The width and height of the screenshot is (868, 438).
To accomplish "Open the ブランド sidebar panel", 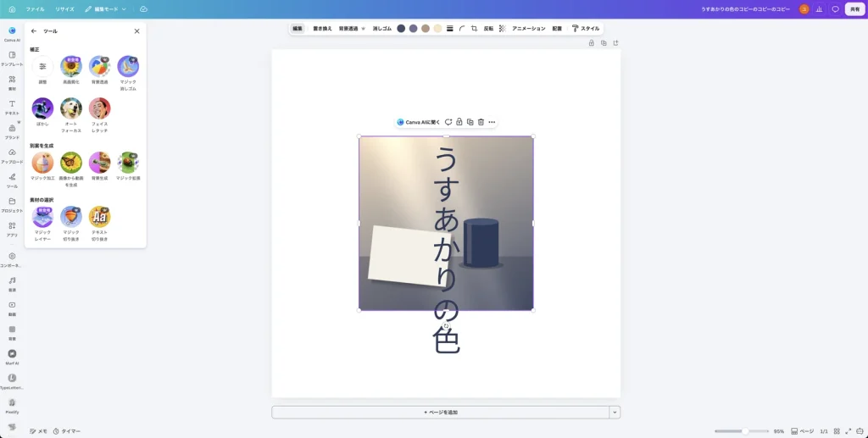I will (12, 131).
